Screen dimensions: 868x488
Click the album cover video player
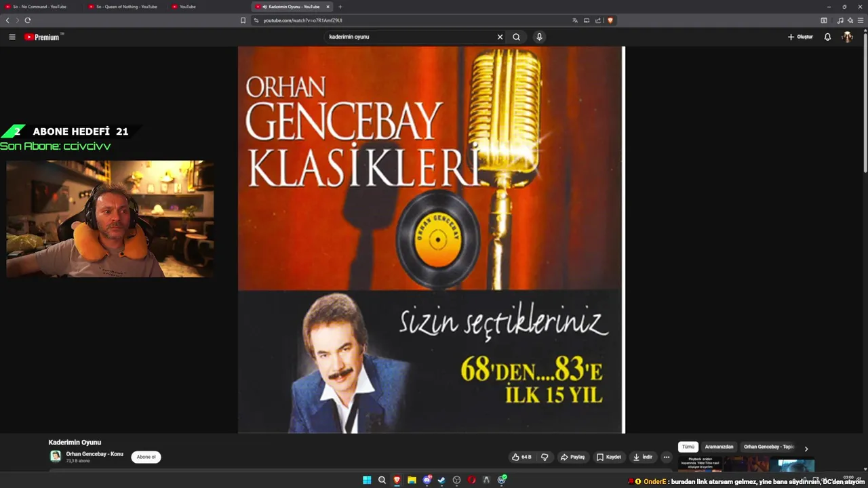pyautogui.click(x=431, y=240)
